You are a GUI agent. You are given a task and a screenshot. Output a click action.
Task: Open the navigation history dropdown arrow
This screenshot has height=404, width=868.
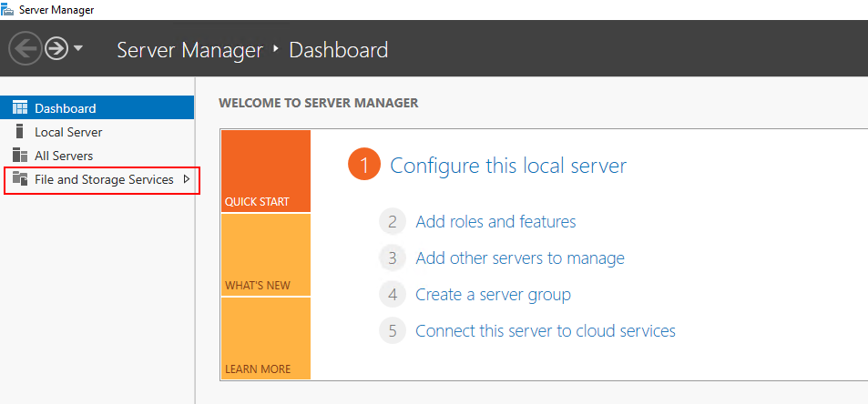[78, 48]
